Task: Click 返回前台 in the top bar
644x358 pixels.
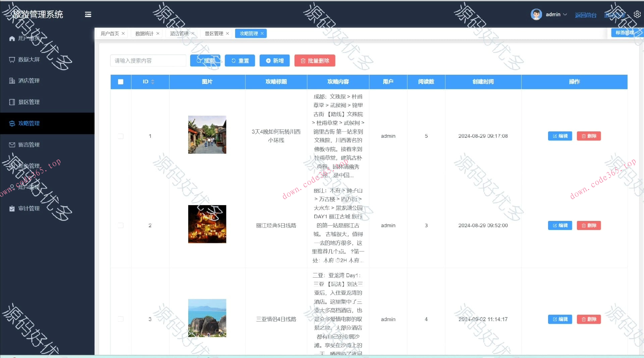Action: point(586,15)
